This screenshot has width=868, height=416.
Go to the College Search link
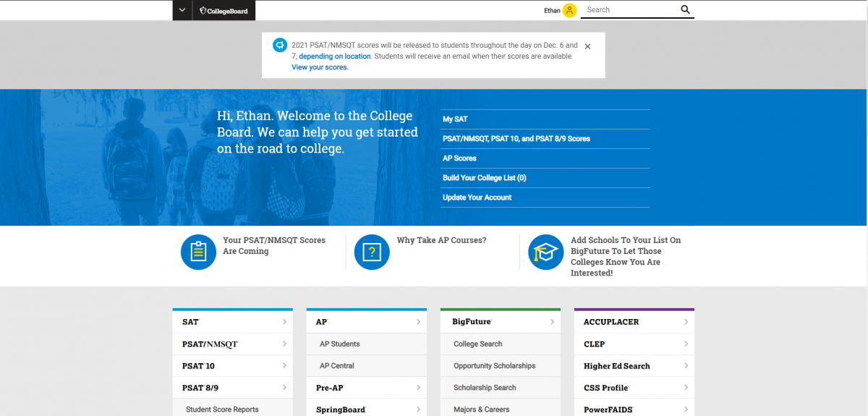[x=477, y=344]
